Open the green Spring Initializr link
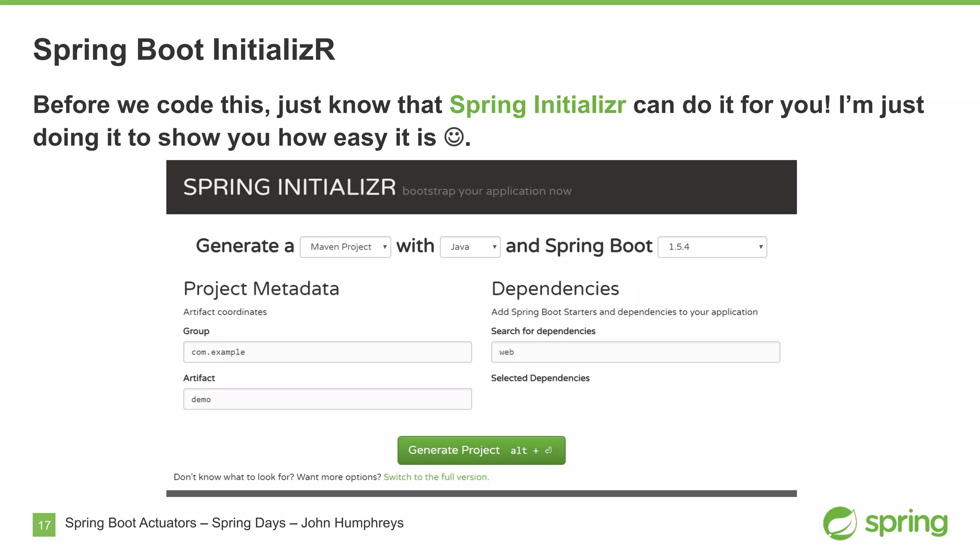The height and width of the screenshot is (551, 980). click(537, 105)
